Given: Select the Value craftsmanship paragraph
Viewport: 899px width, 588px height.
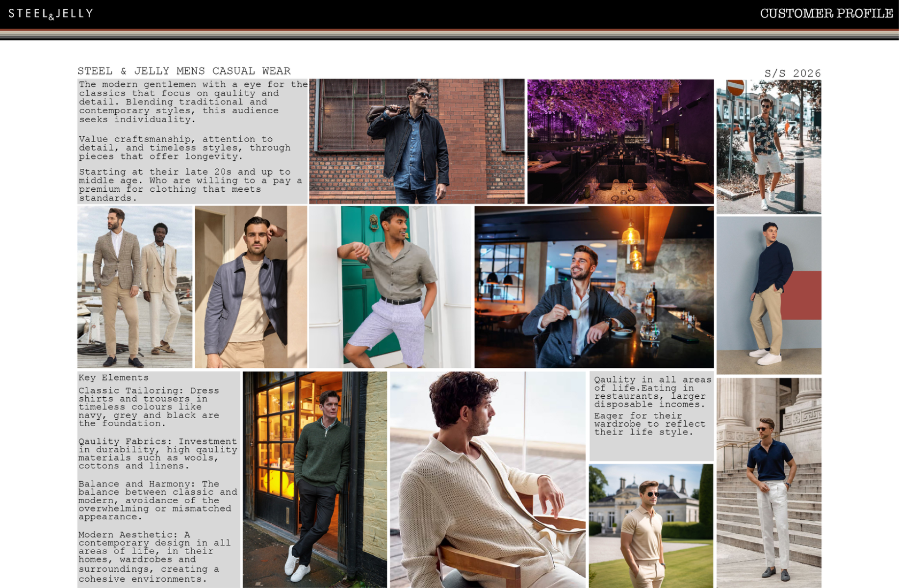Looking at the screenshot, I should click(184, 148).
